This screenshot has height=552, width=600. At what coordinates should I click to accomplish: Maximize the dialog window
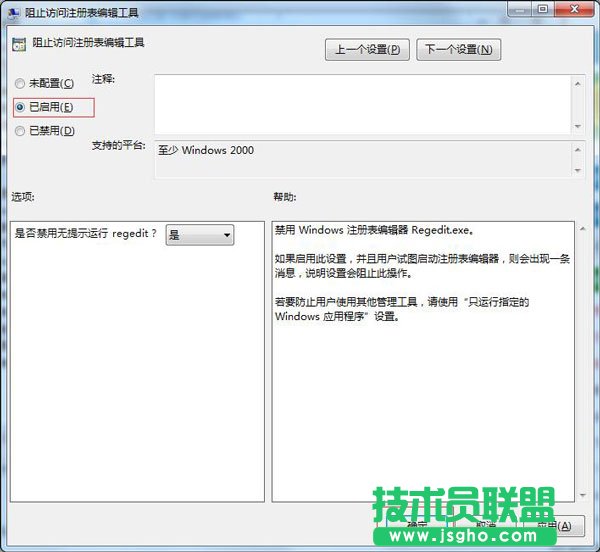pyautogui.click(x=543, y=9)
